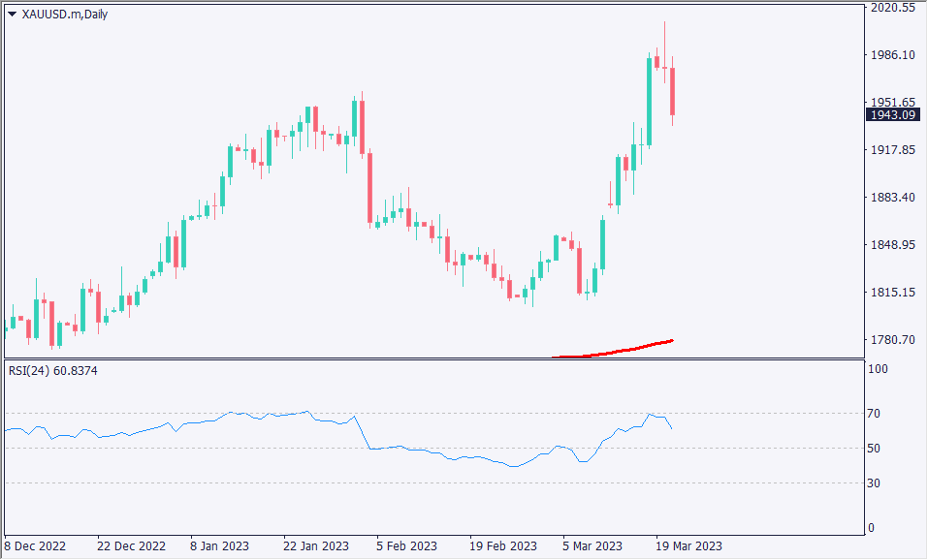Select the RSI level 50 label
The height and width of the screenshot is (560, 928).
click(874, 449)
